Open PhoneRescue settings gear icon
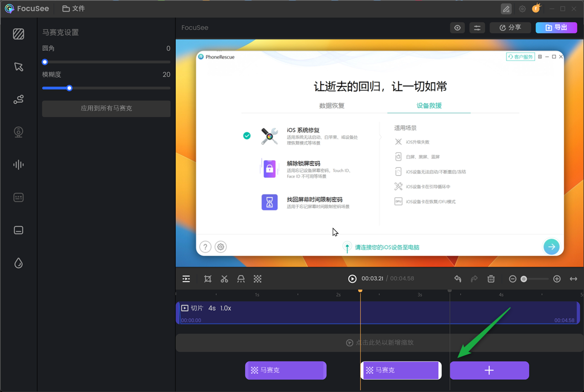The height and width of the screenshot is (392, 584). coord(221,247)
